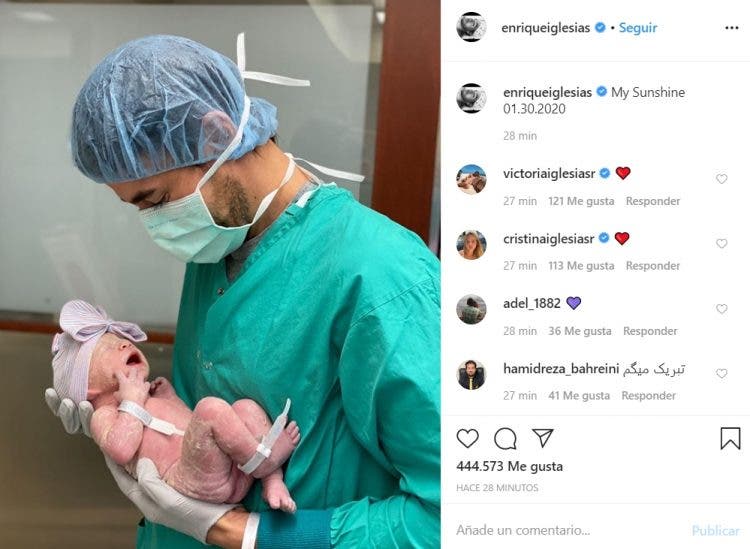The image size is (750, 549).
Task: Reply to victoriaiglesiasr's comment
Action: [652, 201]
